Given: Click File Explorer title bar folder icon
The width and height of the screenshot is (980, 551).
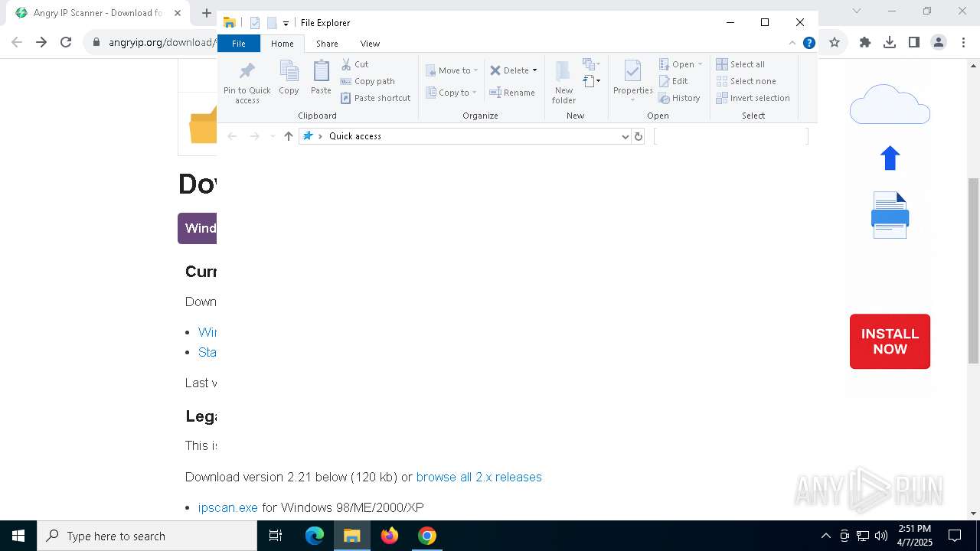Looking at the screenshot, I should [x=229, y=23].
